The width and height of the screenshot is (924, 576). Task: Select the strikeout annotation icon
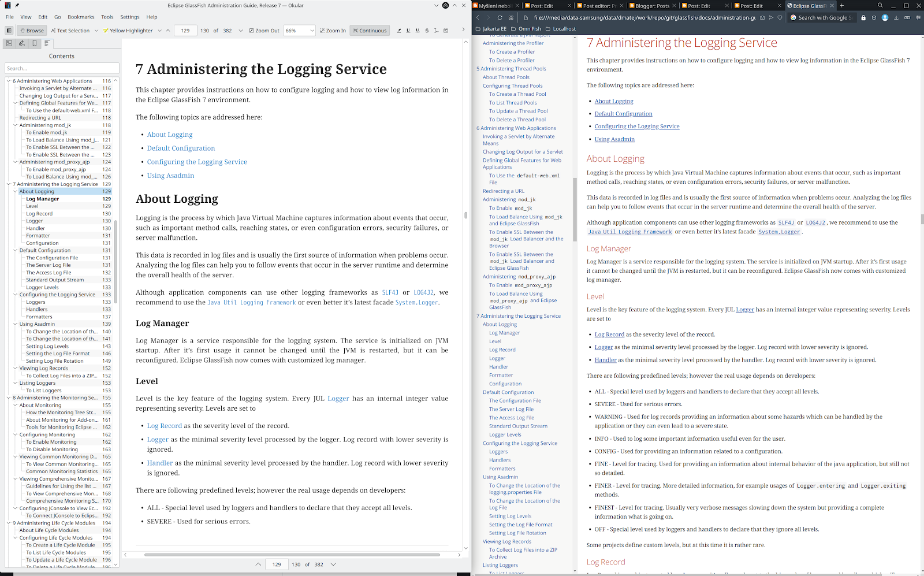coord(427,31)
